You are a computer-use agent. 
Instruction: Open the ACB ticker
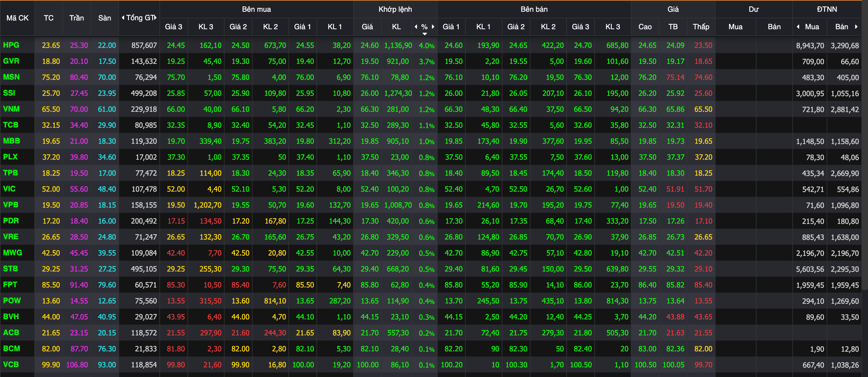[11, 332]
